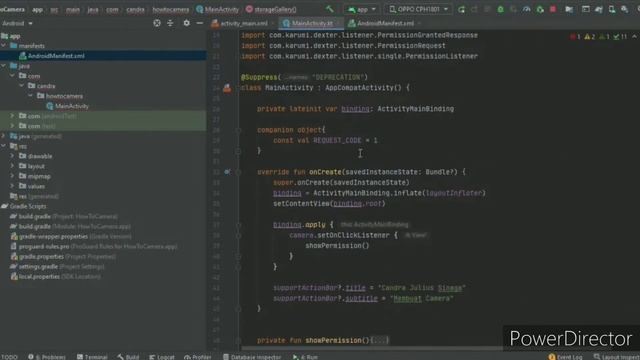Expand the mipmap folder

(x=13, y=176)
